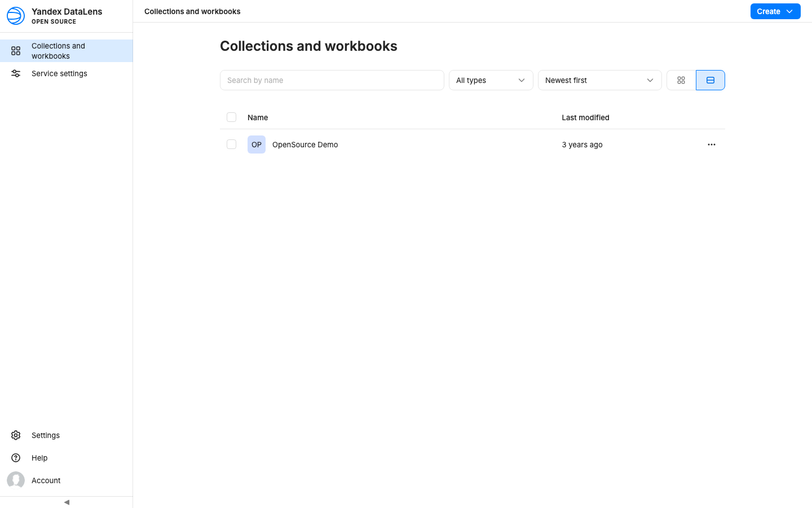Click the Collections and workbooks breadcrumb
The height and width of the screenshot is (508, 812).
[x=192, y=11]
